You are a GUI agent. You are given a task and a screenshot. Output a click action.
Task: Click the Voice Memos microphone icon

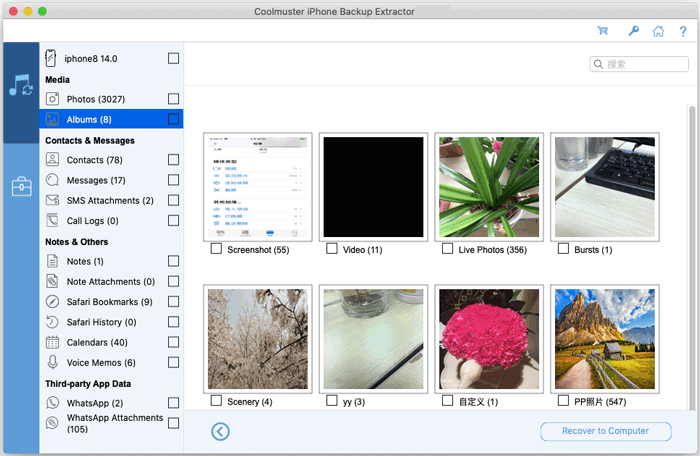(52, 362)
